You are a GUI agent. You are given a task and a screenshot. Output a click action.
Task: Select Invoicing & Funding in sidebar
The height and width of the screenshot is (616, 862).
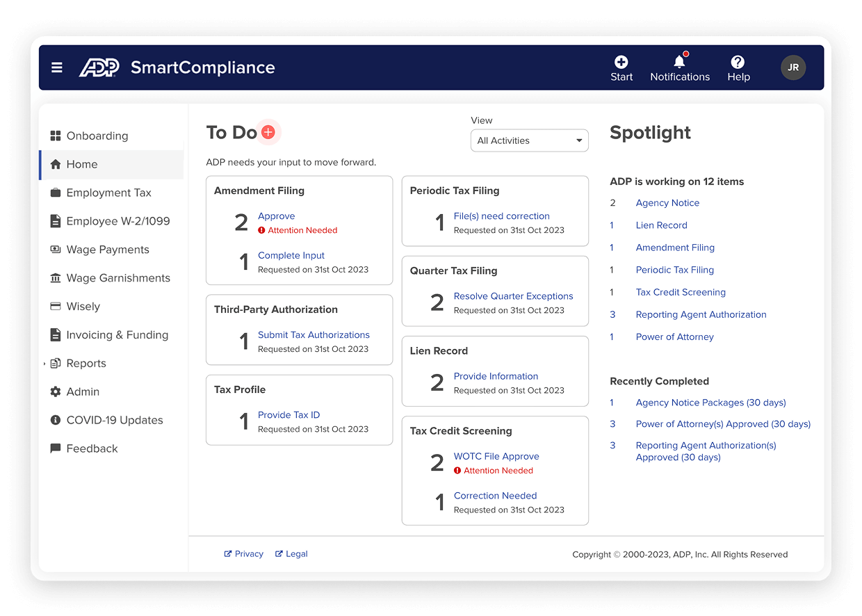(117, 335)
